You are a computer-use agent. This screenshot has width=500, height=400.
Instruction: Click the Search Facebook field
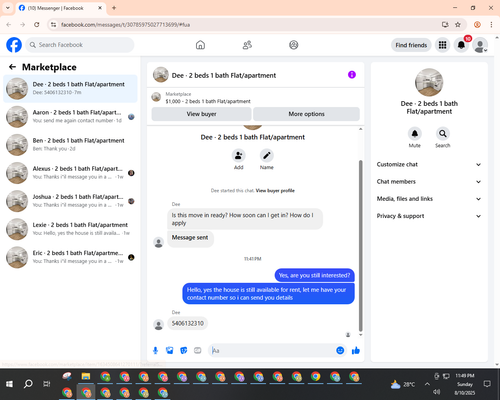(x=80, y=45)
